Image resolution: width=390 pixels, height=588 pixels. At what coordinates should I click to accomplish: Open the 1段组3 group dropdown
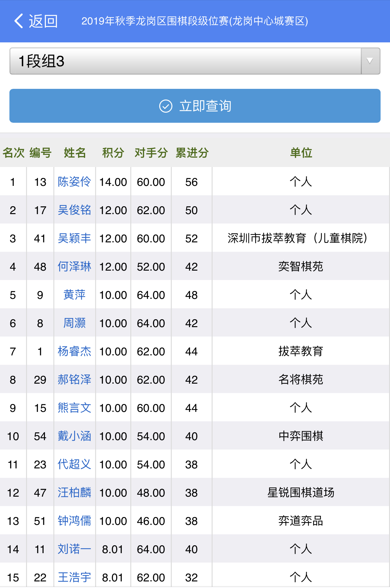click(185, 61)
